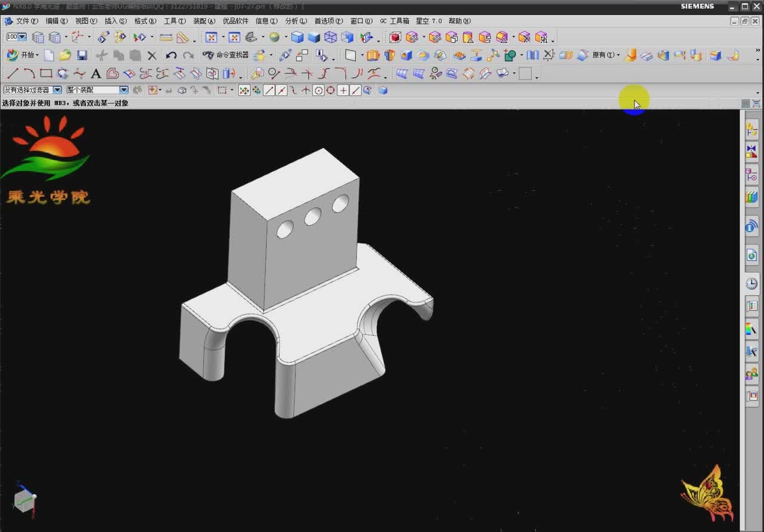Toggle Mid Point snap
The image size is (764, 532).
(x=282, y=91)
